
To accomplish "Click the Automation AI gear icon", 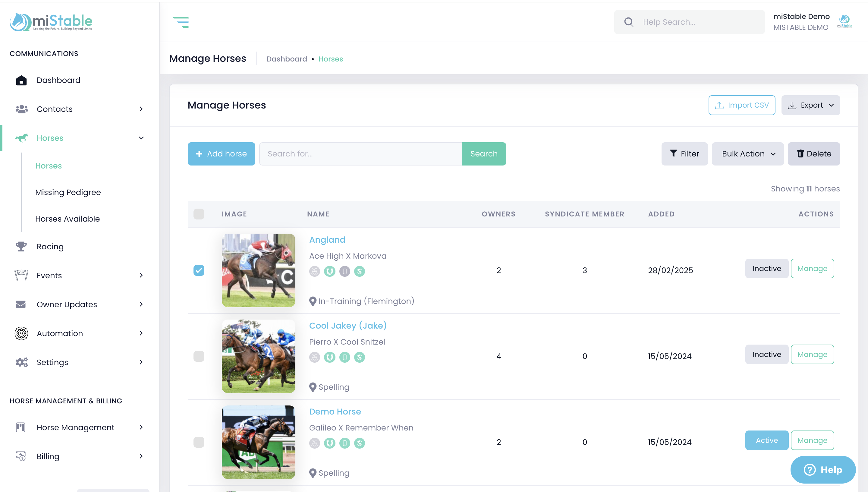I will (21, 333).
